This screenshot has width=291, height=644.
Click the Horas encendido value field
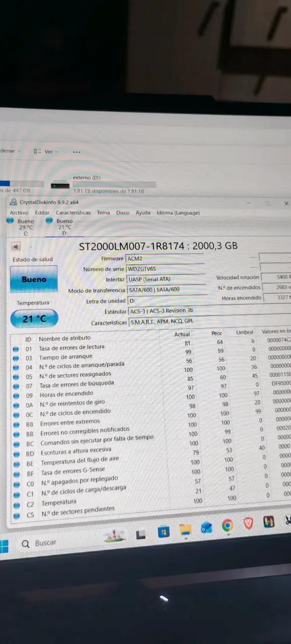277,298
